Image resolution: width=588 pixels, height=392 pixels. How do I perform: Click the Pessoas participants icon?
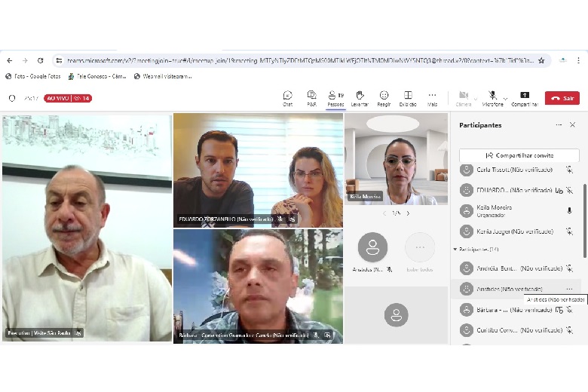point(335,97)
